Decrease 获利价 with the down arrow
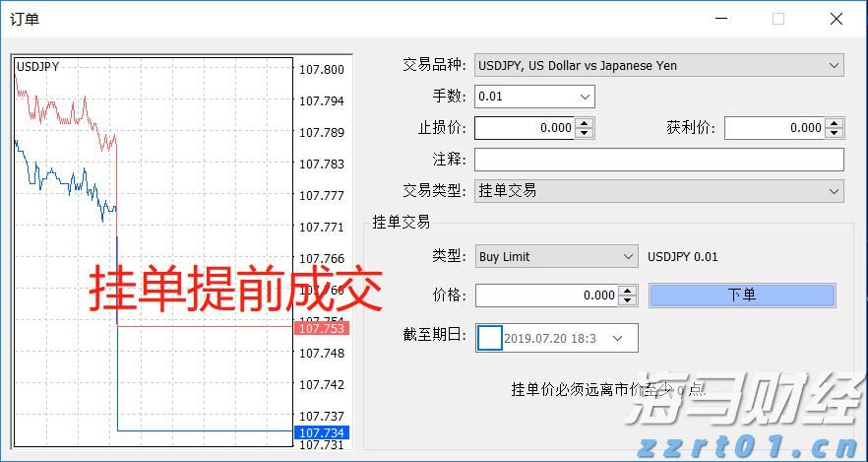 [835, 133]
